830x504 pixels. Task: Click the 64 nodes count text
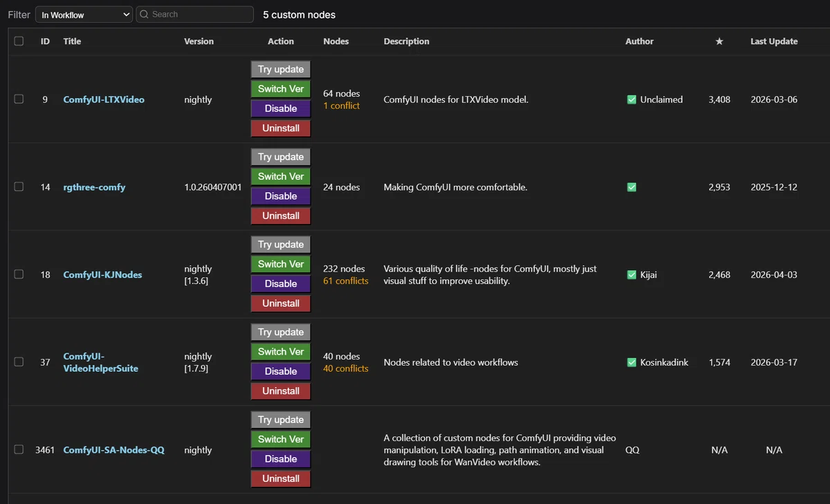click(342, 93)
